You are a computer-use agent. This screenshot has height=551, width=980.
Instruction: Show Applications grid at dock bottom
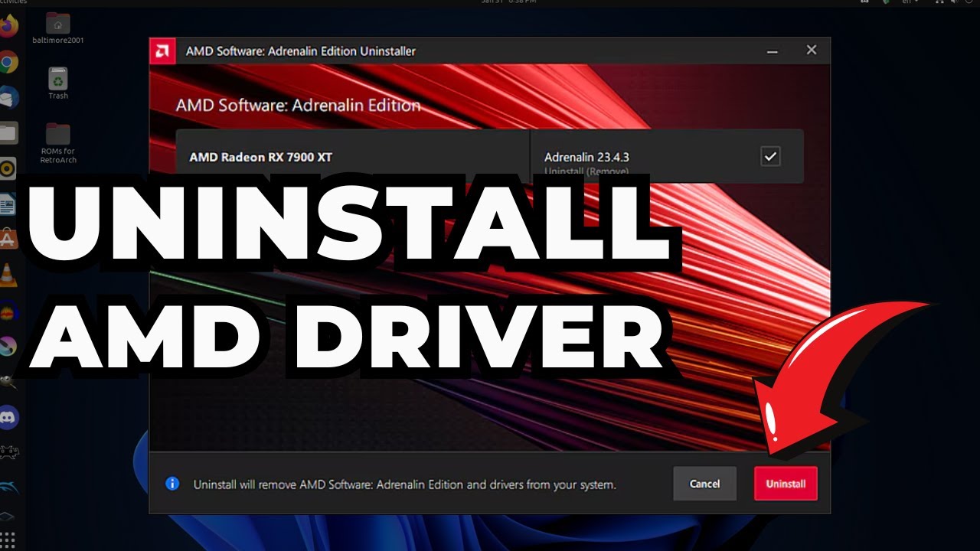coord(8,539)
